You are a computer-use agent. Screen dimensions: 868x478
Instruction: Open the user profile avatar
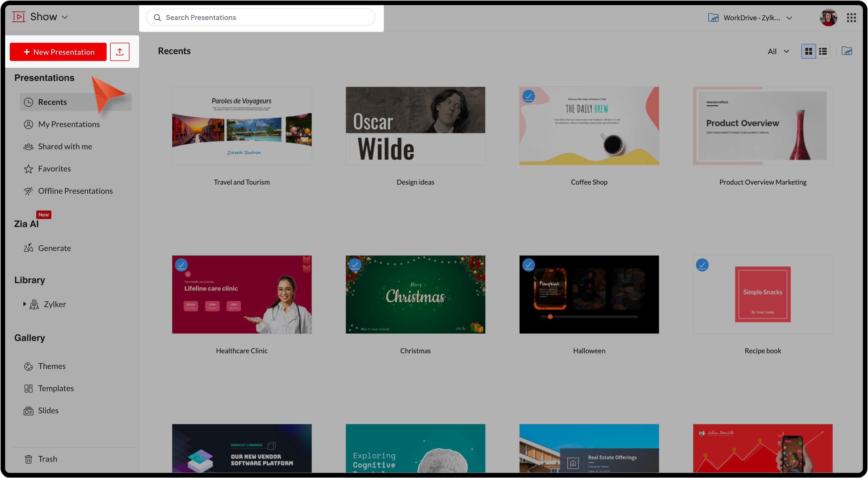click(828, 17)
